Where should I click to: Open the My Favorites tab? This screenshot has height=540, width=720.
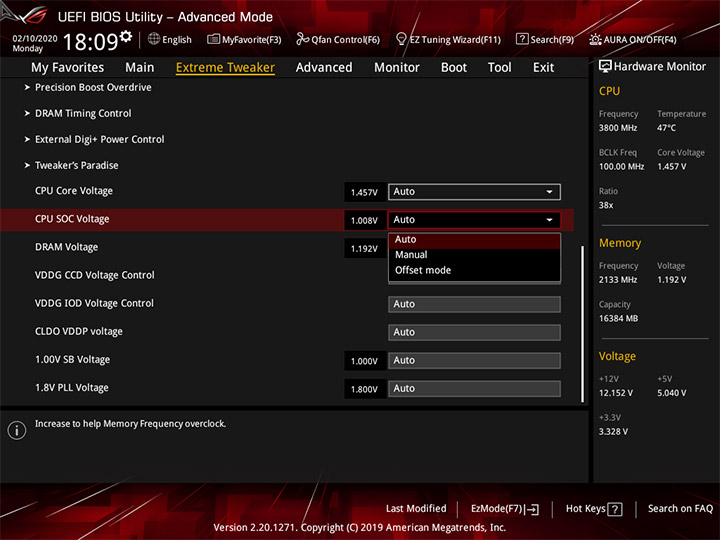click(68, 68)
